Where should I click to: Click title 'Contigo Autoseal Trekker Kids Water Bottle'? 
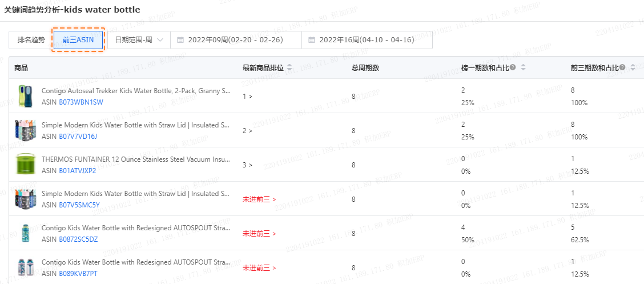136,90
